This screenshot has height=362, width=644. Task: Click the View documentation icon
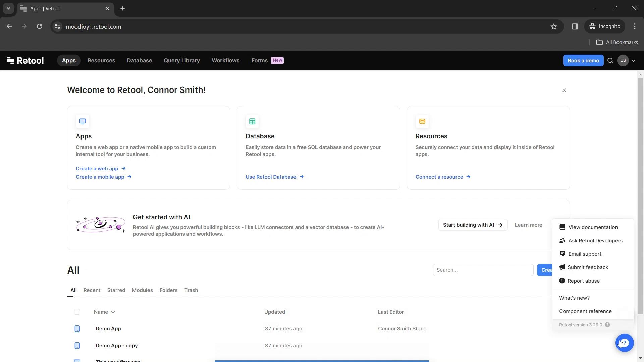pos(562,227)
